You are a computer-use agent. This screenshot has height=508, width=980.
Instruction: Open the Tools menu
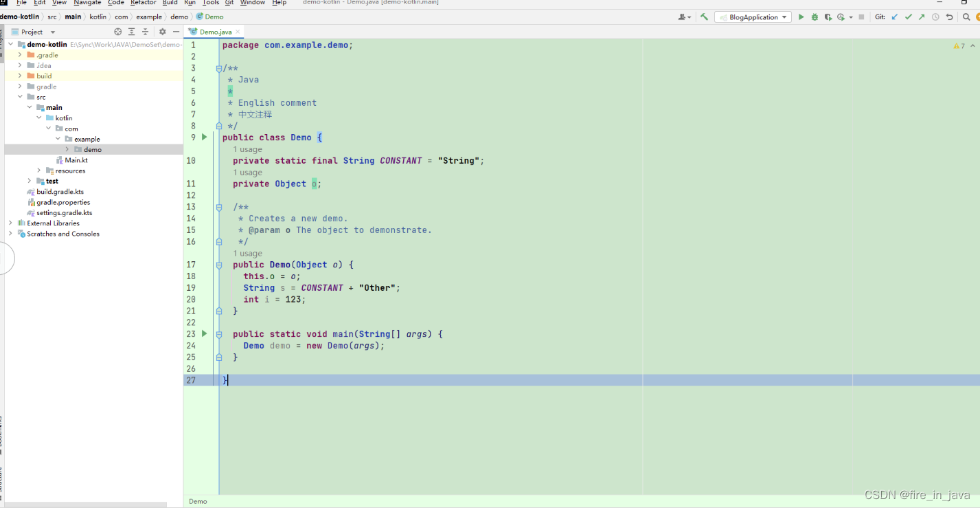tap(211, 3)
